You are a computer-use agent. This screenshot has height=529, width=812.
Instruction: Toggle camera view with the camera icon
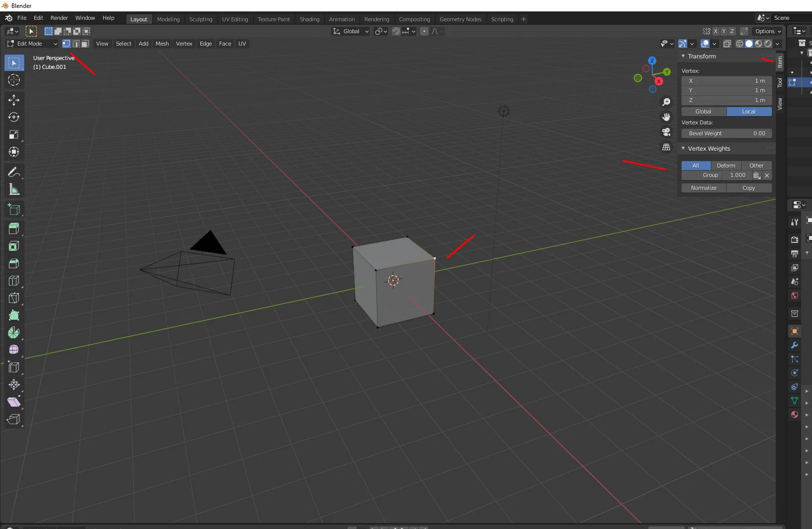(x=666, y=132)
